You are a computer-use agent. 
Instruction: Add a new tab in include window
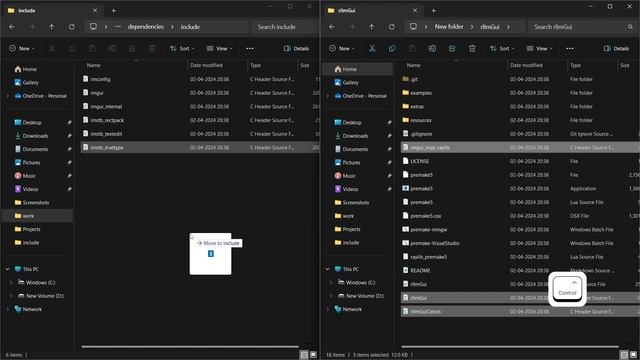(113, 11)
